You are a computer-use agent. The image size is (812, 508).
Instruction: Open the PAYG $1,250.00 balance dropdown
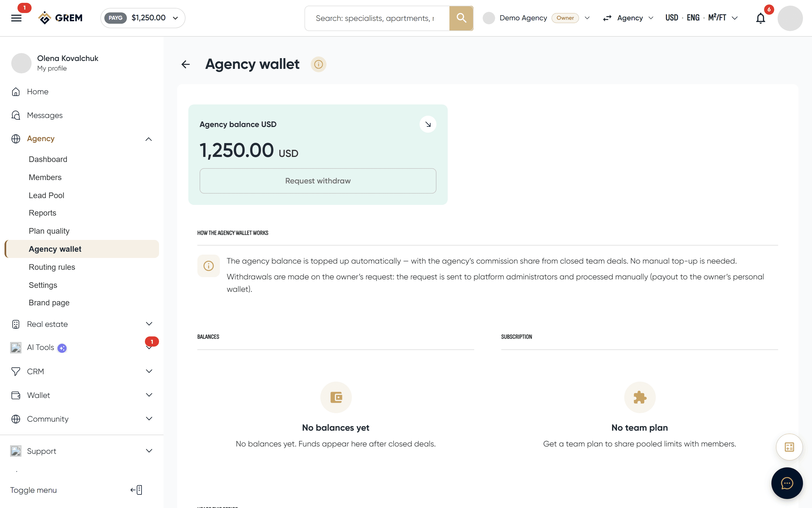(x=143, y=18)
